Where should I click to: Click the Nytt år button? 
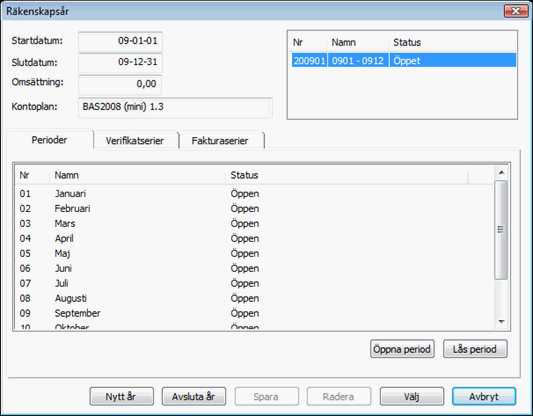click(x=122, y=397)
